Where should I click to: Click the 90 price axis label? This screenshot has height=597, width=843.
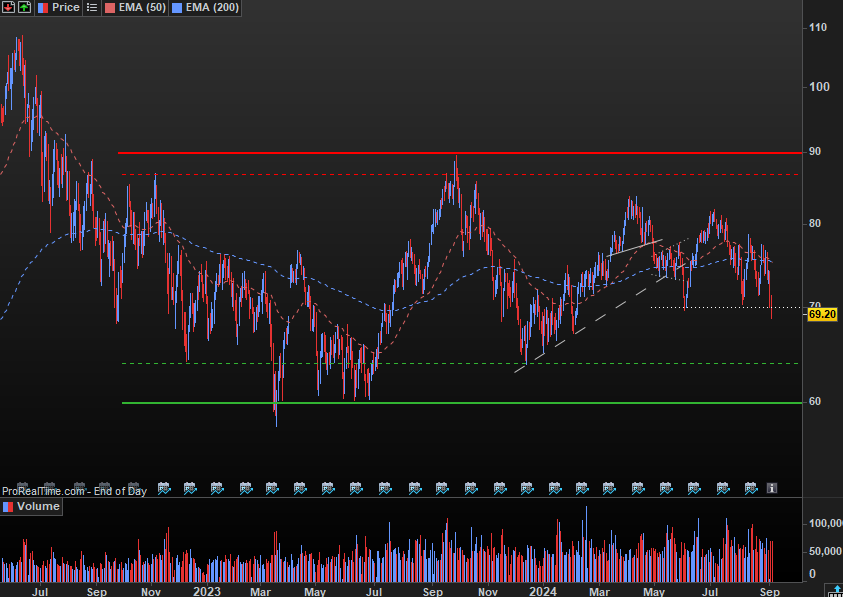pyautogui.click(x=815, y=152)
